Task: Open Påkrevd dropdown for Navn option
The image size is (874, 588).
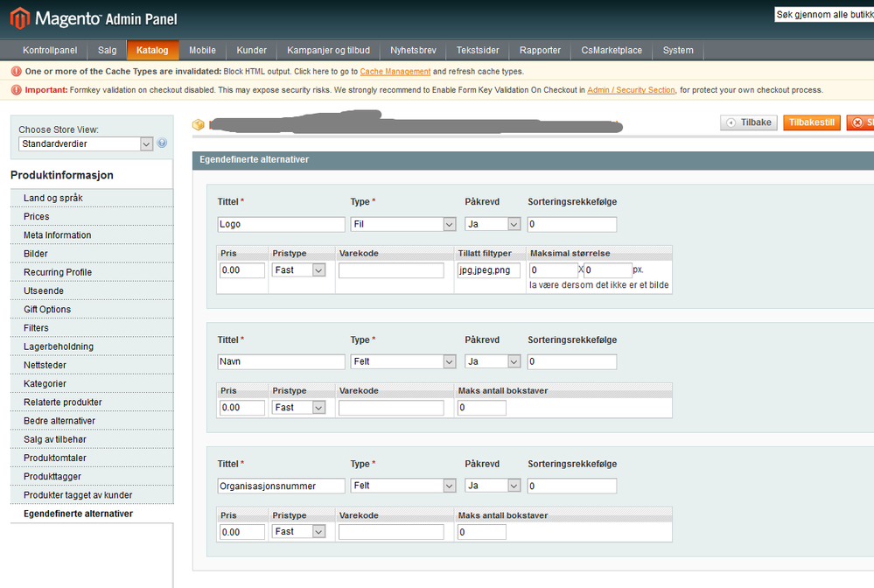Action: click(x=493, y=361)
